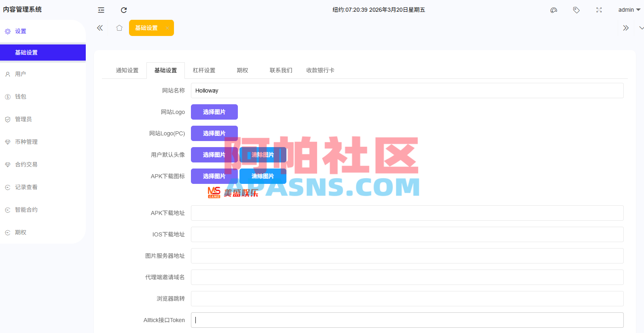Expand the 钱包 sidebar menu

click(42, 97)
